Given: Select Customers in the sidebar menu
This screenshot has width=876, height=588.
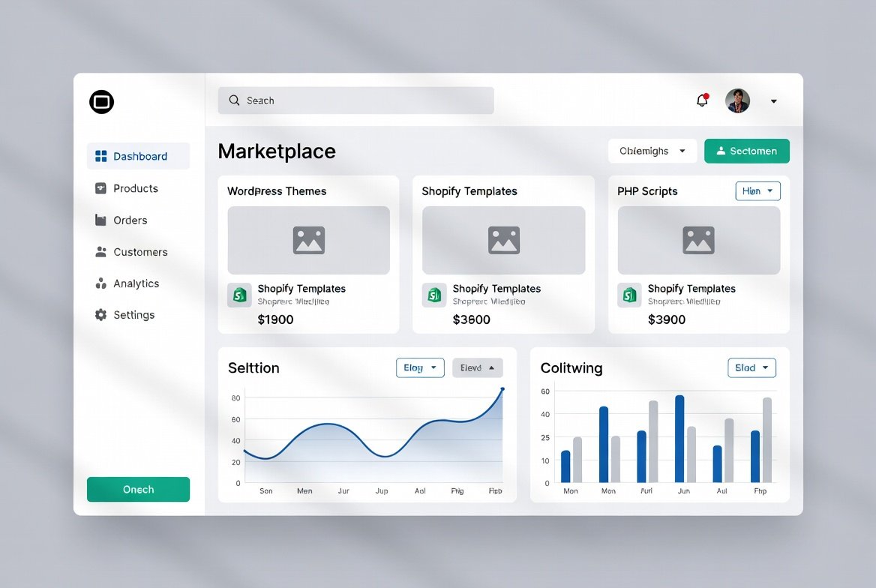Looking at the screenshot, I should click(138, 252).
